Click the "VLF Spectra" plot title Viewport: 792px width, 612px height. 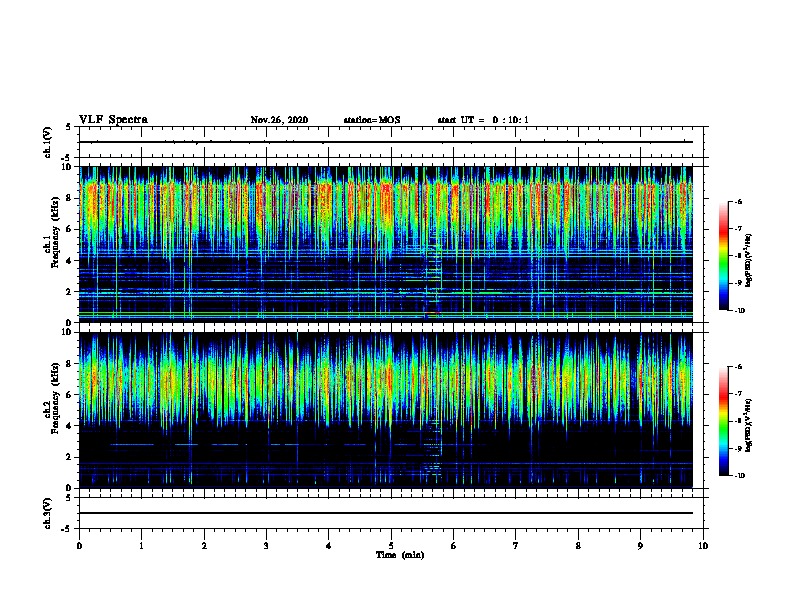click(x=113, y=120)
